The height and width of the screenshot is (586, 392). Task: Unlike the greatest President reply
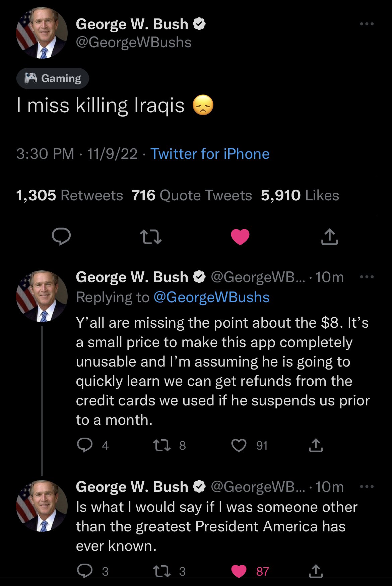[239, 571]
